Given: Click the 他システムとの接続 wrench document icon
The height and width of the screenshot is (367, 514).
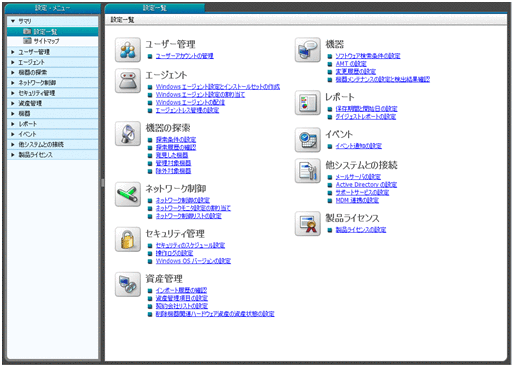Looking at the screenshot, I should point(308,171).
